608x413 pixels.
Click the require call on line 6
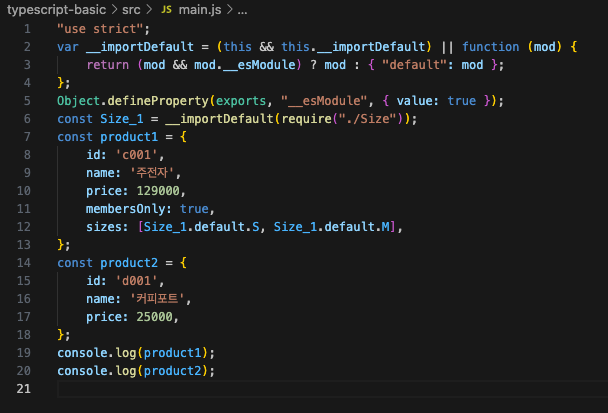(306, 119)
